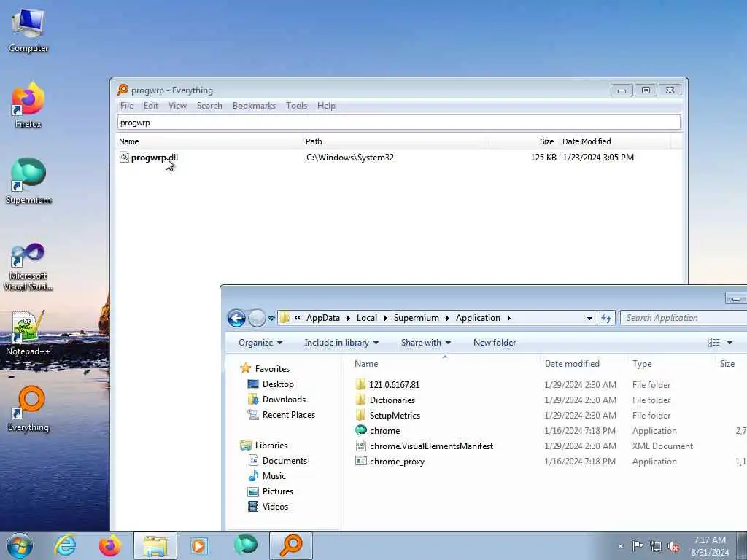747x560 pixels.
Task: Open the Edit menu in Everything
Action: tap(150, 106)
